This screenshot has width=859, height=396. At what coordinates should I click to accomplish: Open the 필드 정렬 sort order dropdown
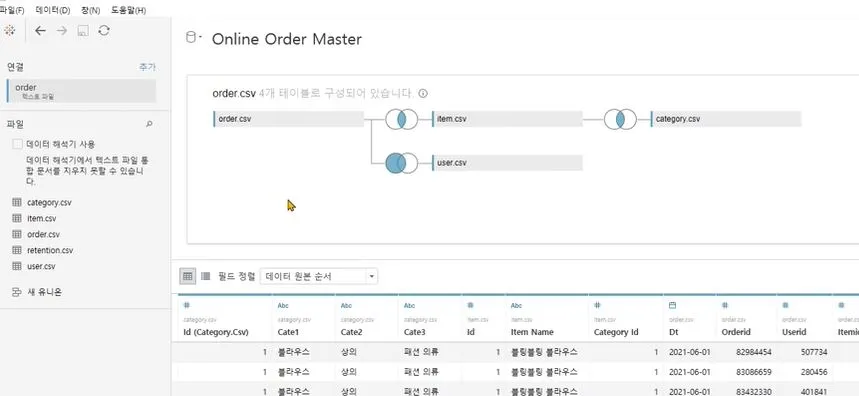[319, 277]
